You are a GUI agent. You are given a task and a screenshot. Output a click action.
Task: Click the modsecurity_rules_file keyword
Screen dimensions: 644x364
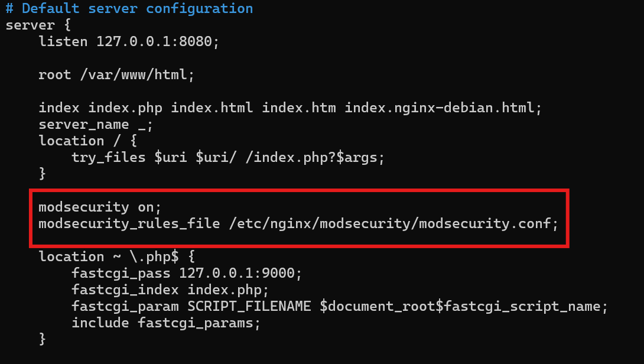(x=129, y=223)
